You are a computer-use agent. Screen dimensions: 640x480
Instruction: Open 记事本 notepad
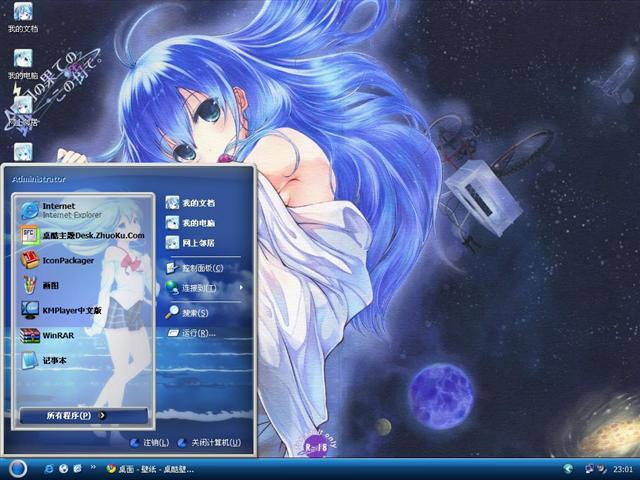click(56, 360)
